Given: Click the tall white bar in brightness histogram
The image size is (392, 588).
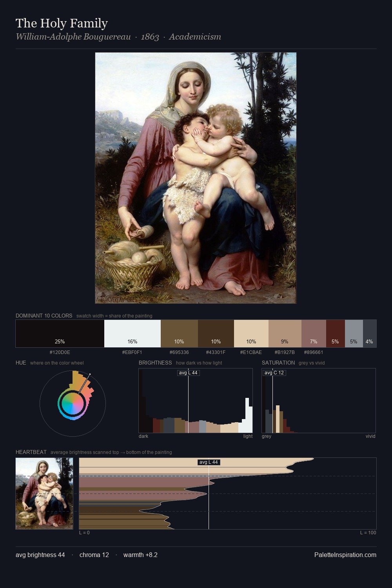Looking at the screenshot, I should (x=247, y=415).
